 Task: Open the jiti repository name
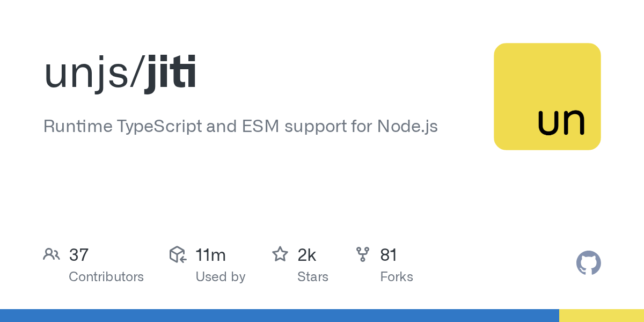[x=170, y=74]
